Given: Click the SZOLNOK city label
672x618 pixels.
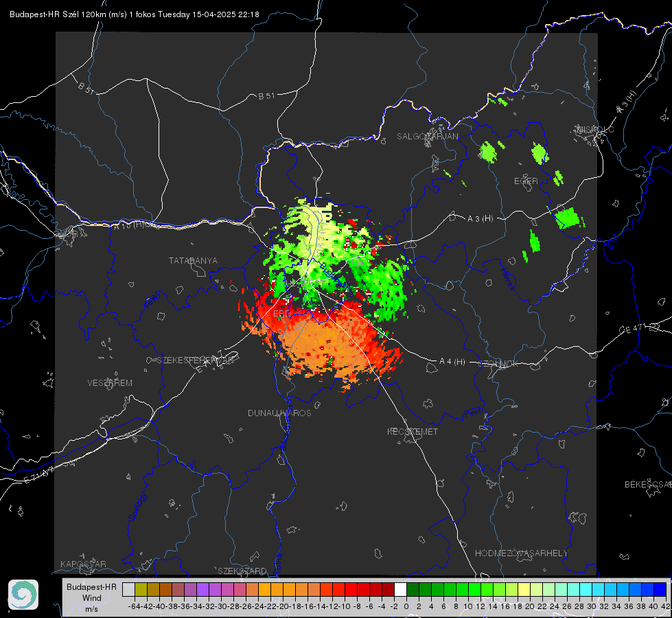Looking at the screenshot, I should tap(498, 364).
